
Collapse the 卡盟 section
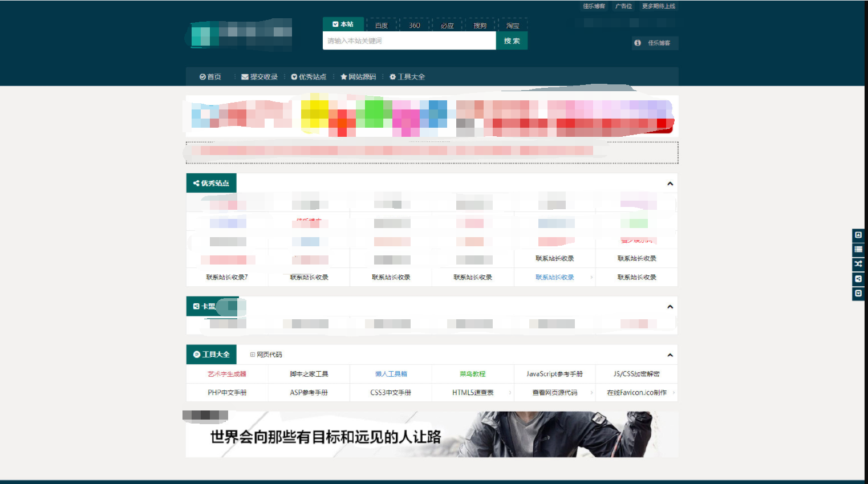(670, 307)
